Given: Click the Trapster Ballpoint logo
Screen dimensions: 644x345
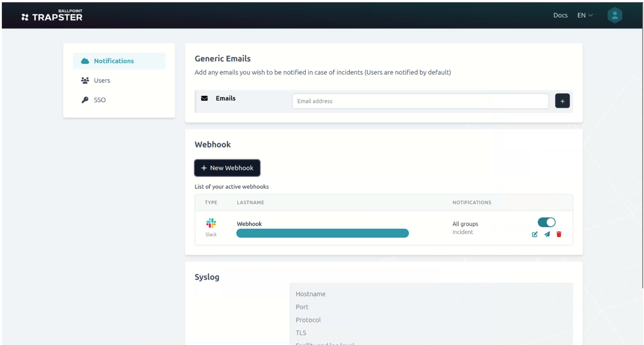Looking at the screenshot, I should click(x=52, y=15).
